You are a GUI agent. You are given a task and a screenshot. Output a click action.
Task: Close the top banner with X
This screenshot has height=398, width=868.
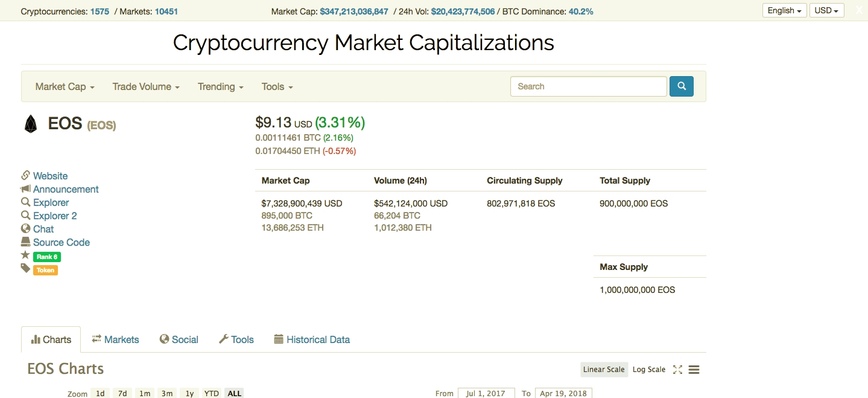pyautogui.click(x=859, y=11)
